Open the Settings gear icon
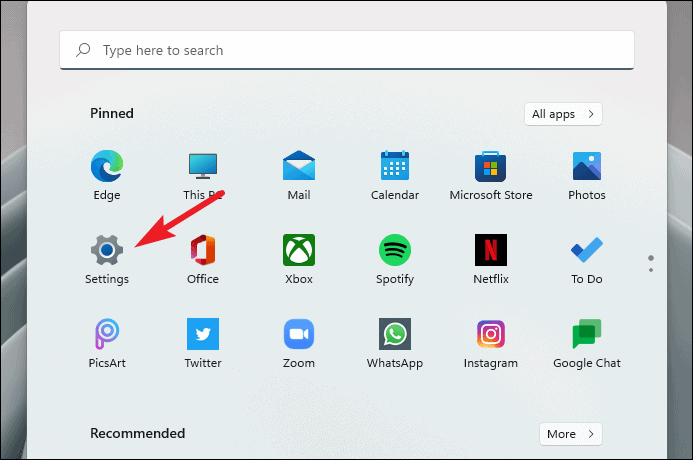 [107, 250]
